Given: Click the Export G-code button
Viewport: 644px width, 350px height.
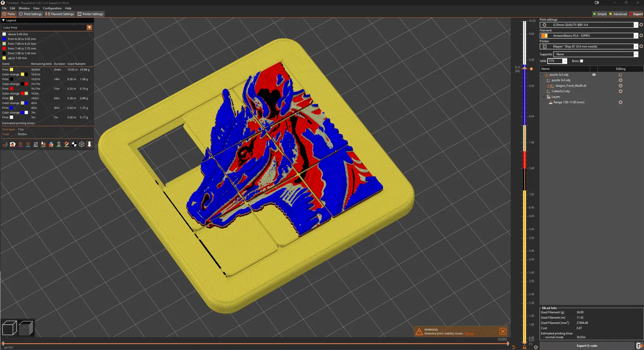Looking at the screenshot, I should click(587, 346).
